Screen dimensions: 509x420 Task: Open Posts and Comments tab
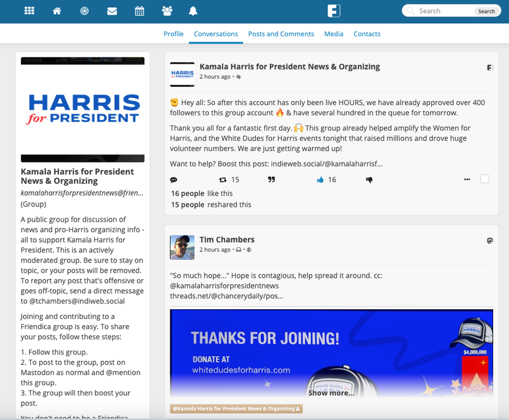coord(281,34)
